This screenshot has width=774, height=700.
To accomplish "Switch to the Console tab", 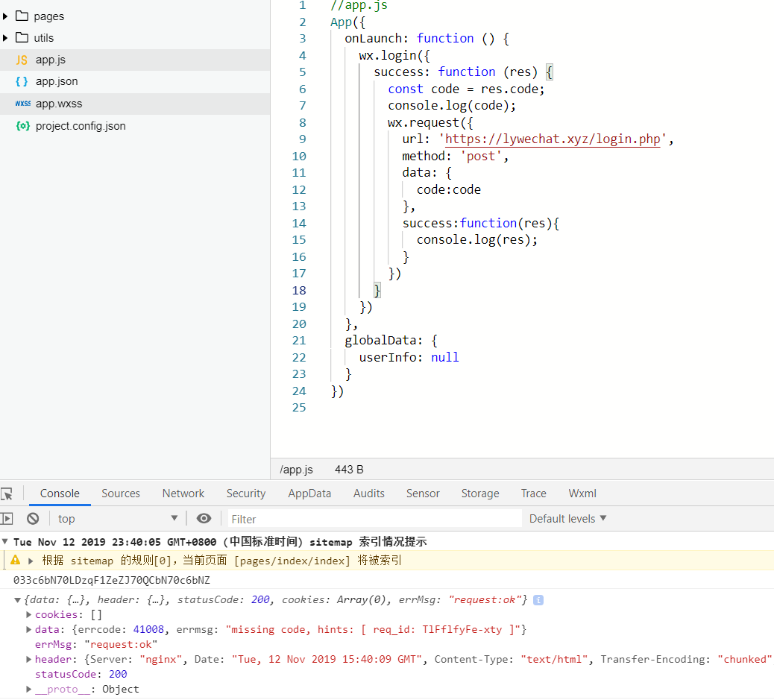I will pos(60,494).
